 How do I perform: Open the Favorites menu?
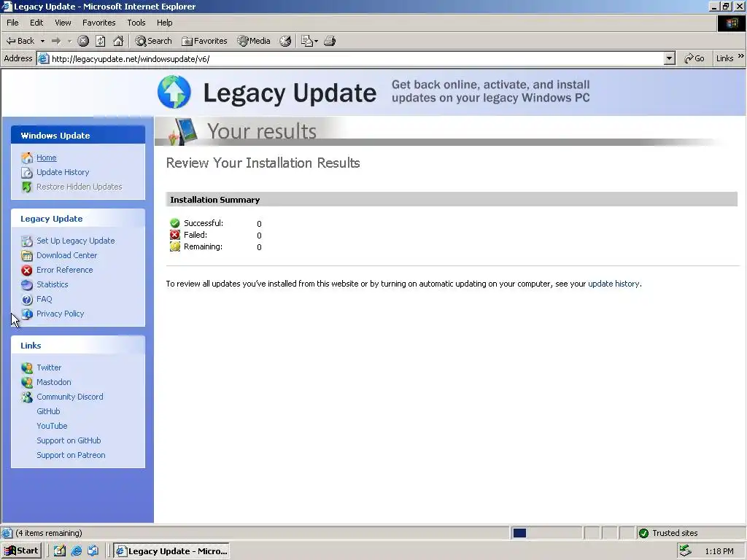coord(98,23)
